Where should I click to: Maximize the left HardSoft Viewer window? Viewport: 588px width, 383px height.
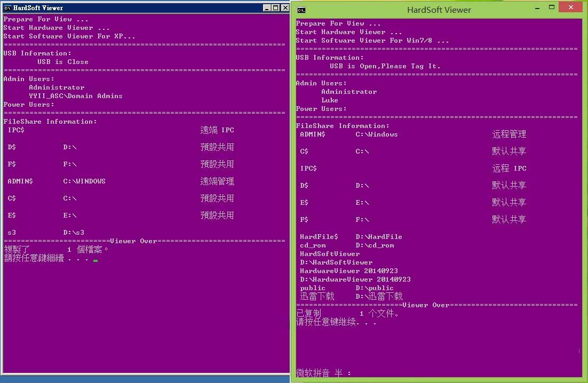tap(275, 7)
